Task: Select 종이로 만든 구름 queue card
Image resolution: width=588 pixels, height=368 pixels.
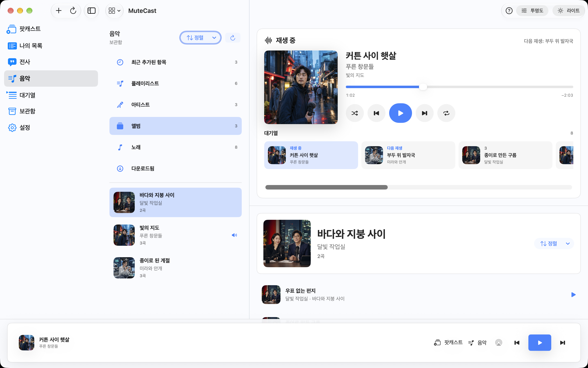Action: tap(505, 155)
